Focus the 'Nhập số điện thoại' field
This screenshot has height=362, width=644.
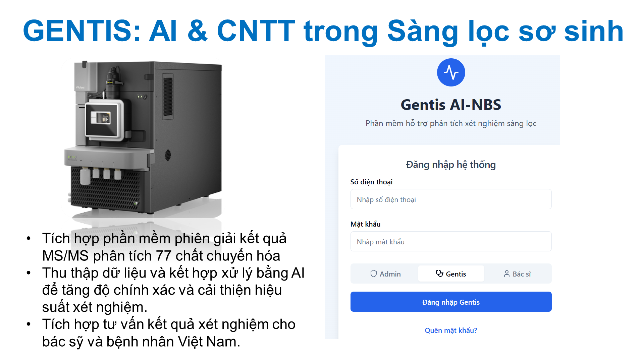451,199
